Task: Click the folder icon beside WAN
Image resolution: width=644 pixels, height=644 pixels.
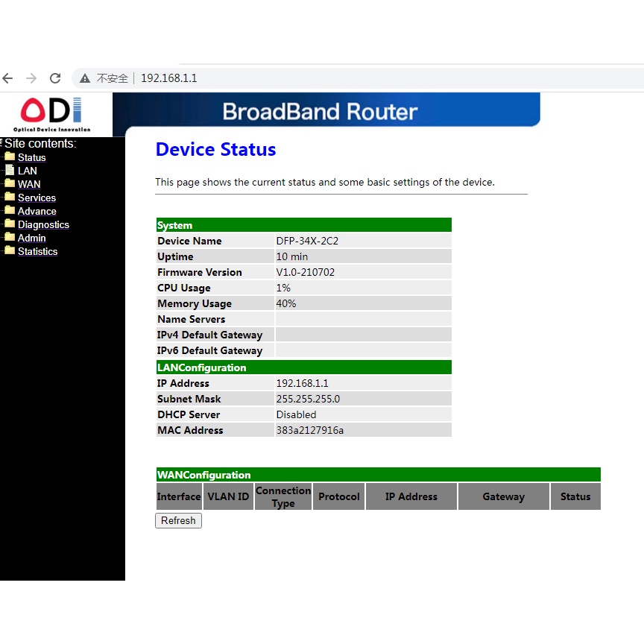Action: pos(10,183)
